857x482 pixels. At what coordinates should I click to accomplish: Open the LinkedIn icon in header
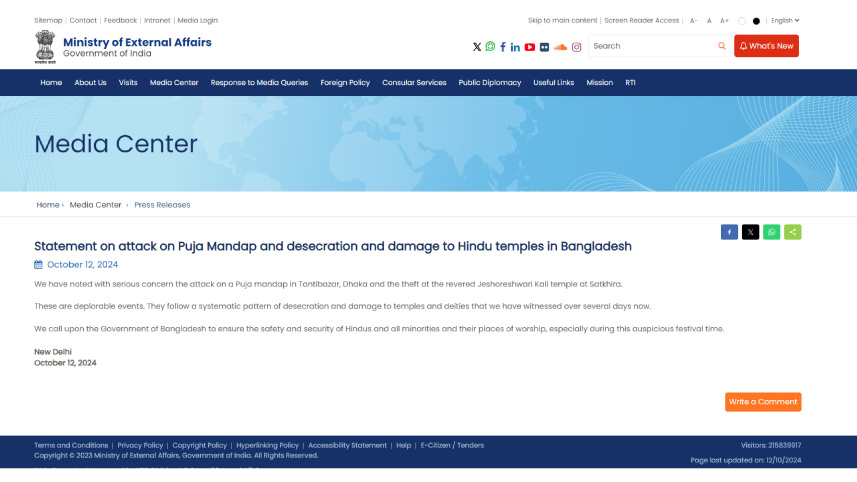point(516,46)
